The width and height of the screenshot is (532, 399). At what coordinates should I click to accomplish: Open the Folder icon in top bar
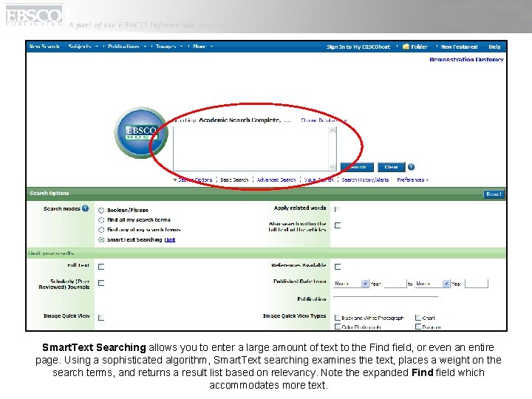click(x=406, y=47)
